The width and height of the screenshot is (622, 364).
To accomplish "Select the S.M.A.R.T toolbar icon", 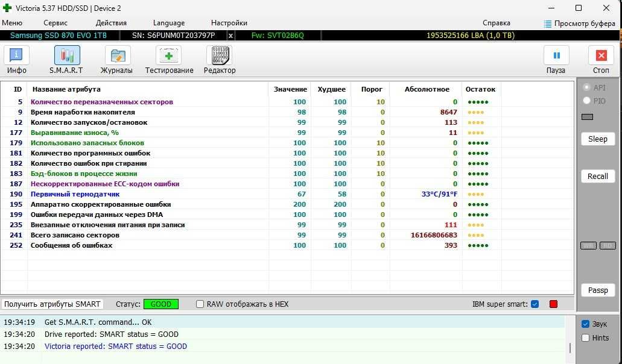I will (x=66, y=55).
